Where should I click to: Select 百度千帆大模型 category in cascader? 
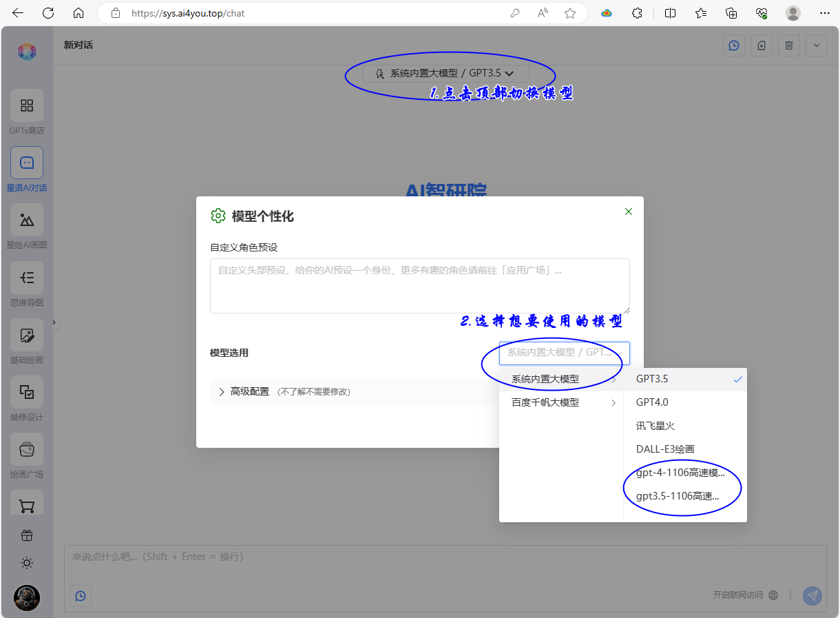pos(561,402)
